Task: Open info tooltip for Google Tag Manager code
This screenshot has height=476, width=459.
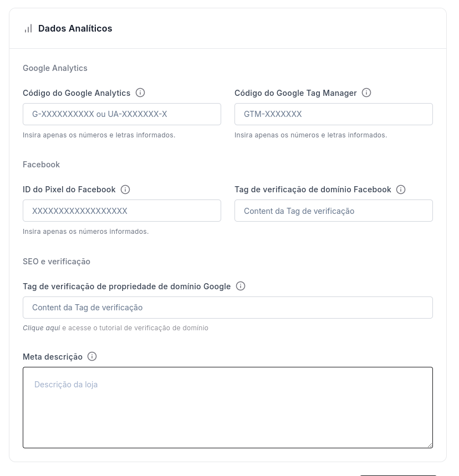Action: (x=366, y=93)
